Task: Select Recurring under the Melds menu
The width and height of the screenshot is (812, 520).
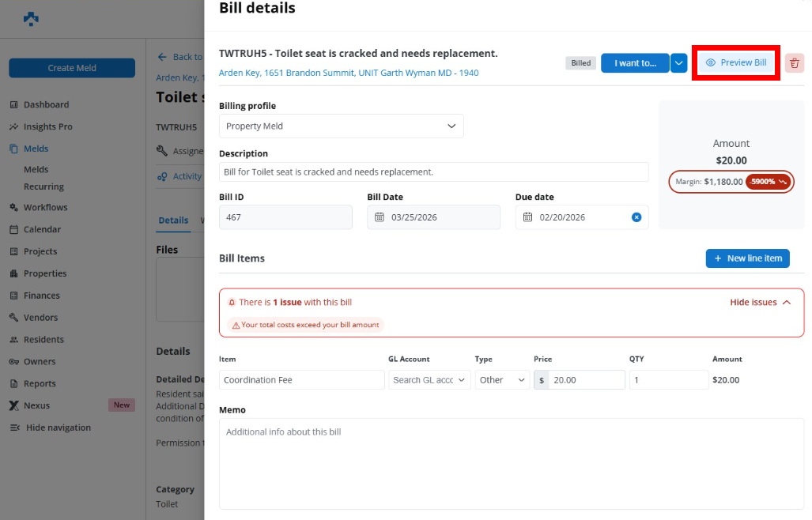Action: coord(43,187)
